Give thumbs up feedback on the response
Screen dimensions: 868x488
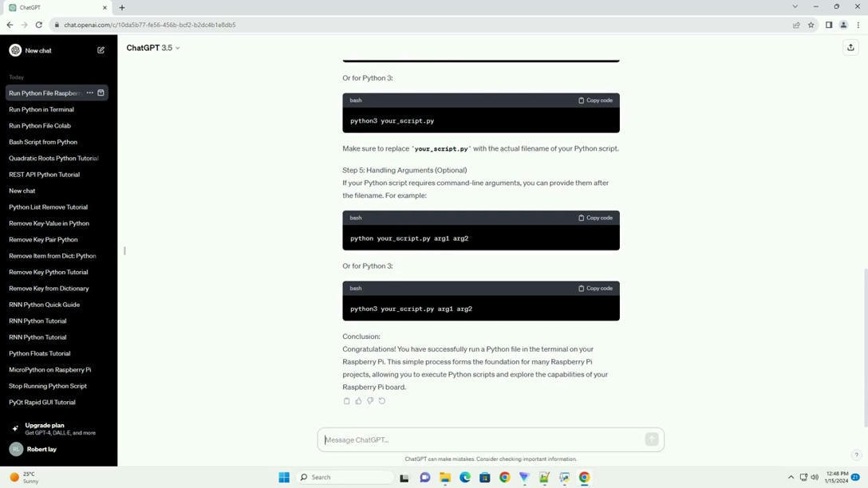pyautogui.click(x=358, y=400)
